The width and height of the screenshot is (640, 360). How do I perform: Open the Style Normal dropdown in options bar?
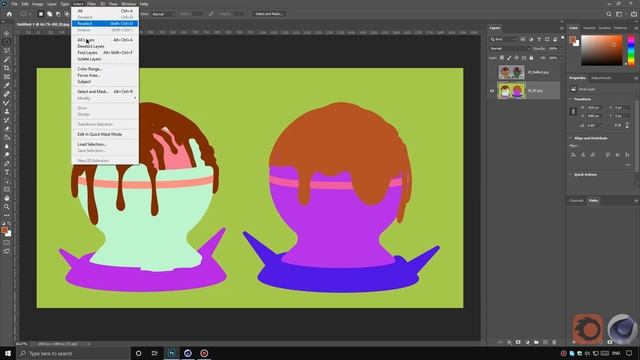pos(163,14)
